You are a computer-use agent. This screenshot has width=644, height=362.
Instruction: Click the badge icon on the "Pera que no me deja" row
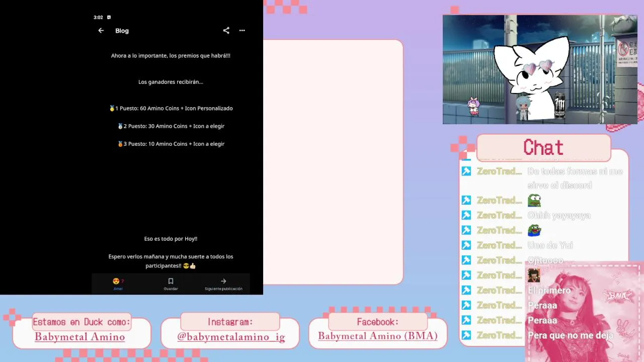(x=466, y=335)
